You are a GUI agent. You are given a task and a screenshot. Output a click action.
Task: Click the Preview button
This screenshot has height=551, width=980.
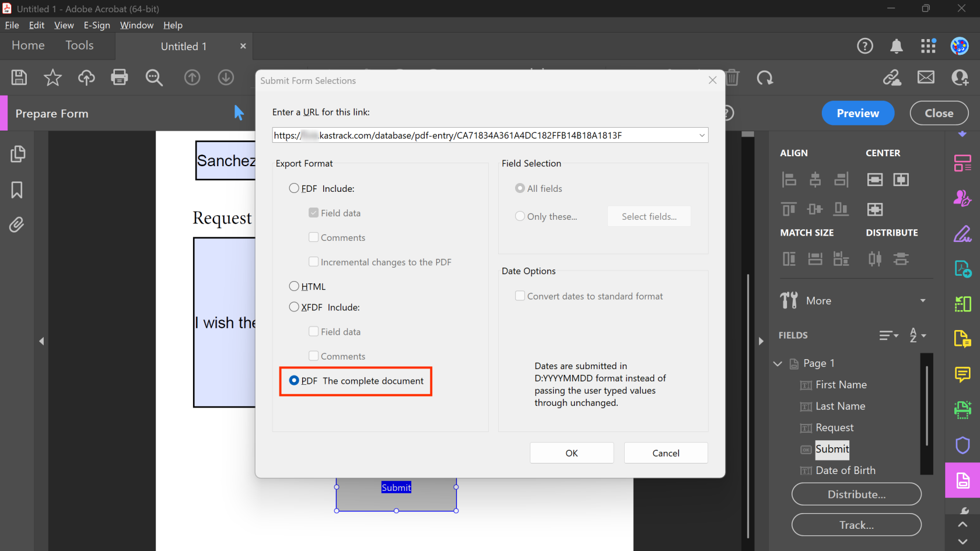[857, 113]
